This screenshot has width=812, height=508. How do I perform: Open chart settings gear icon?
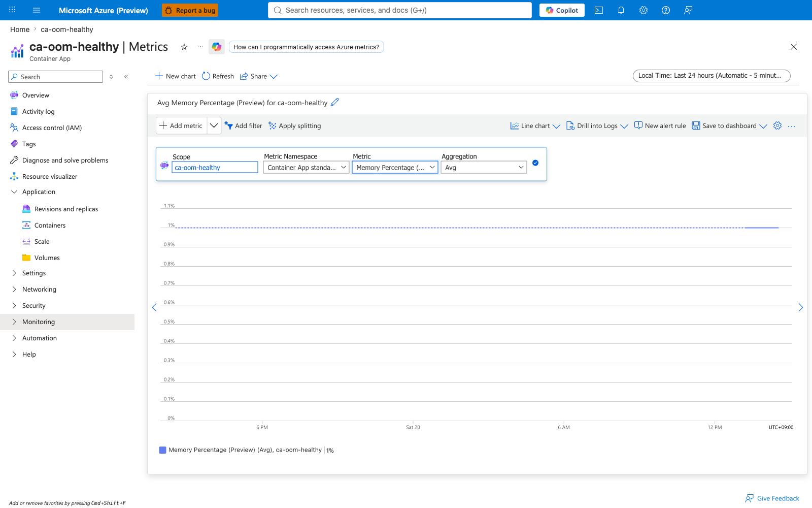777,125
